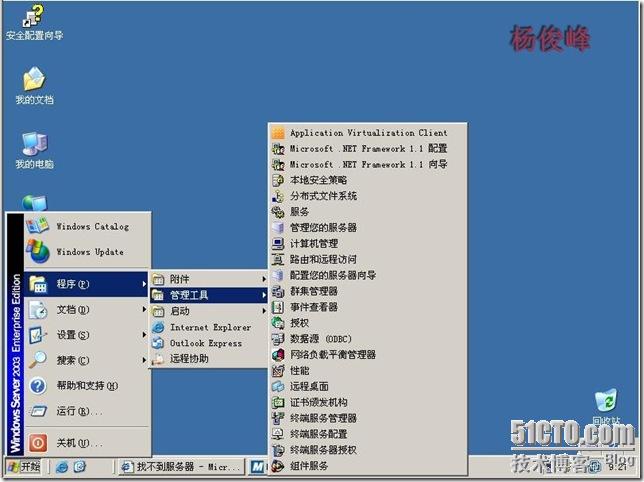
Task: Select Windows Update in Start menu
Action: pos(87,251)
